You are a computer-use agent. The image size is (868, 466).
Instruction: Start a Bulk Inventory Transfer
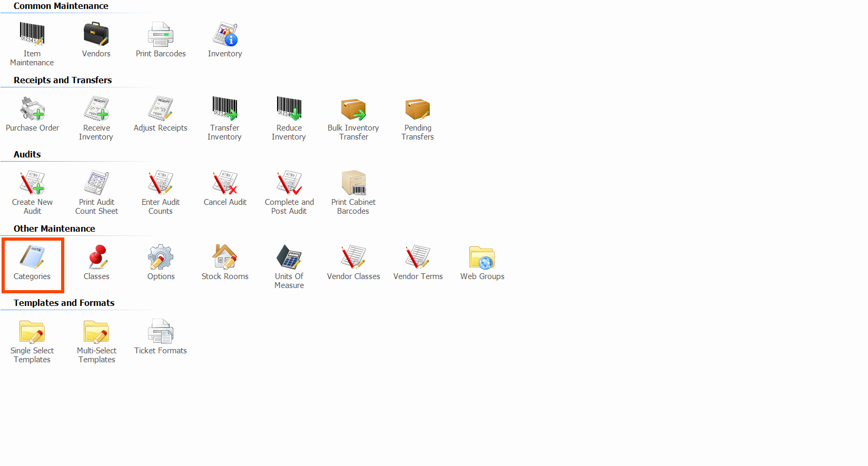(x=353, y=109)
